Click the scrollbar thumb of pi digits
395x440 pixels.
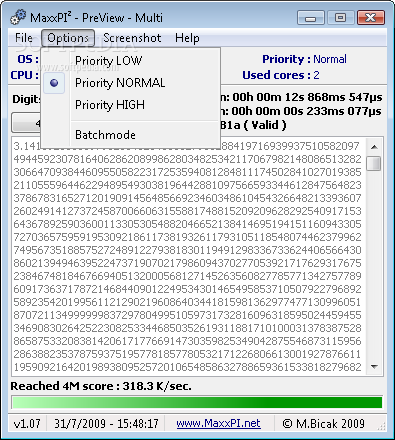pyautogui.click(x=374, y=163)
